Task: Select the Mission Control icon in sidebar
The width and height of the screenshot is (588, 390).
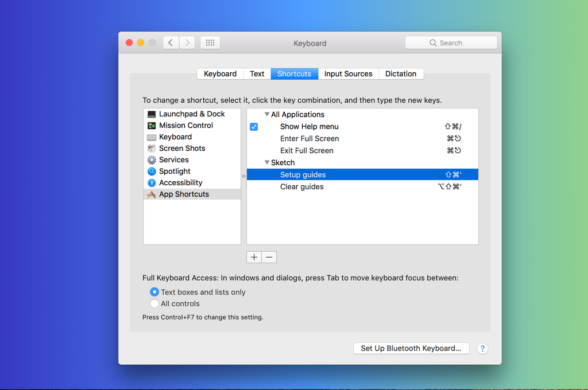Action: click(152, 126)
